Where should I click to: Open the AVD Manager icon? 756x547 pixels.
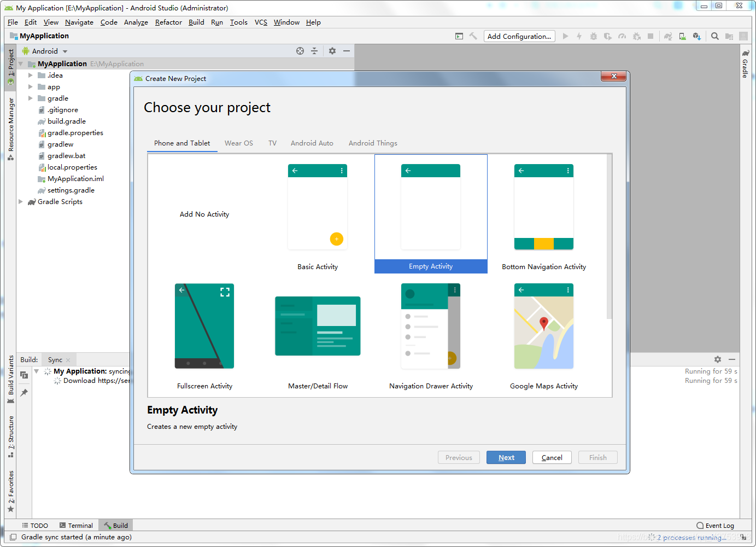click(682, 36)
